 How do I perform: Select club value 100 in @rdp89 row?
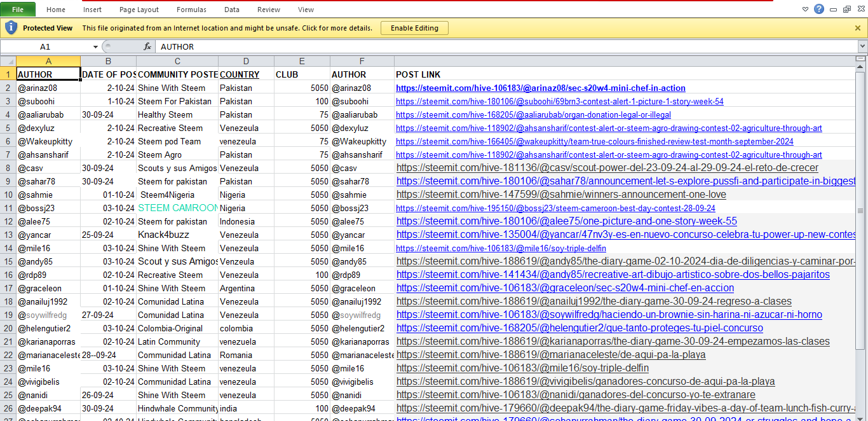click(x=302, y=275)
